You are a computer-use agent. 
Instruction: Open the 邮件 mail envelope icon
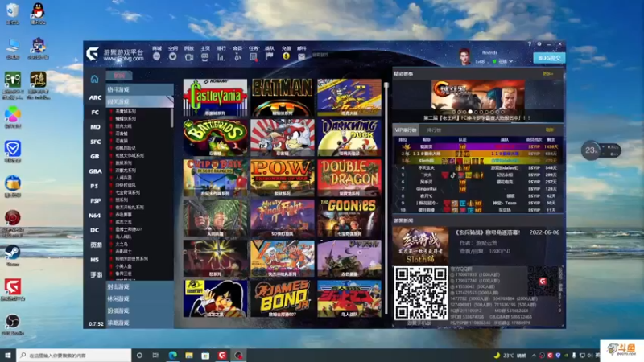tap(301, 57)
